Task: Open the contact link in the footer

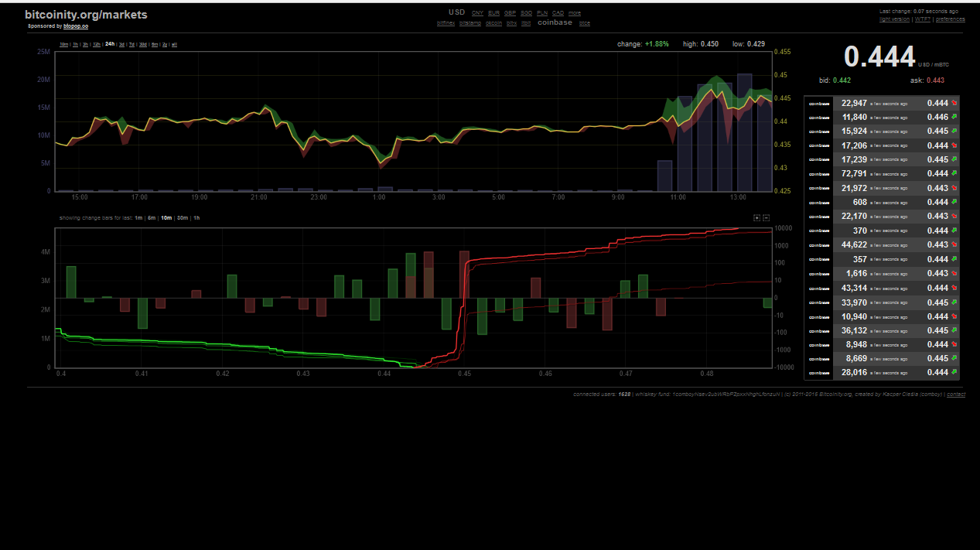Action: [956, 395]
